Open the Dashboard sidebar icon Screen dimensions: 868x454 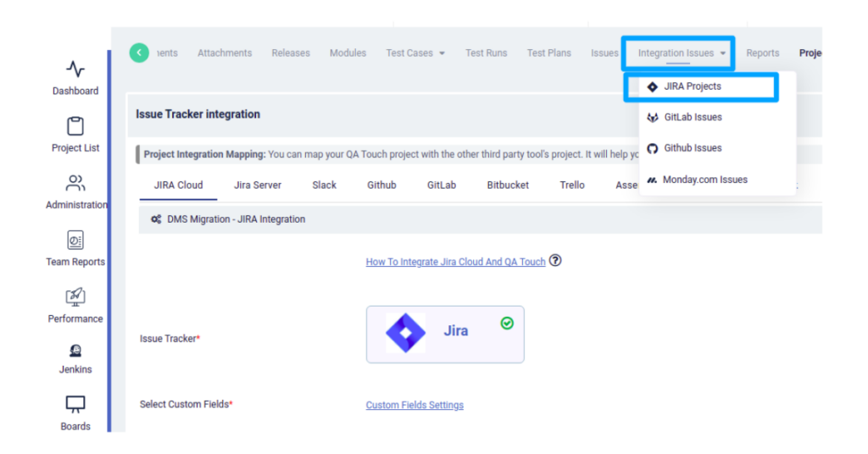click(x=75, y=69)
